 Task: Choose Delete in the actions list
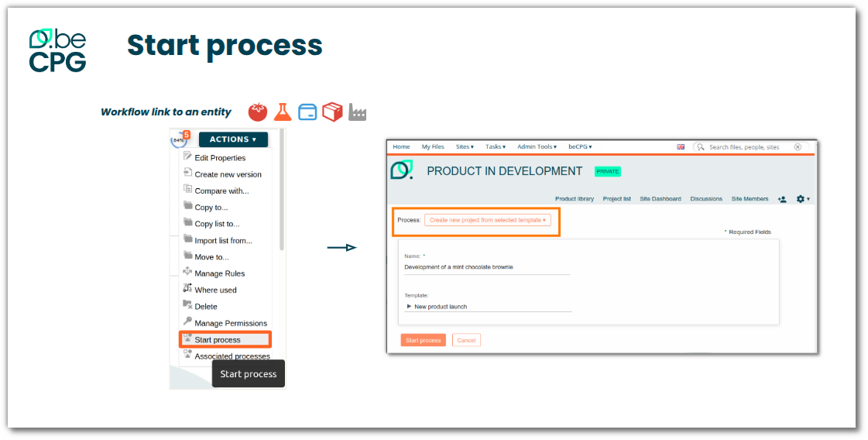206,307
